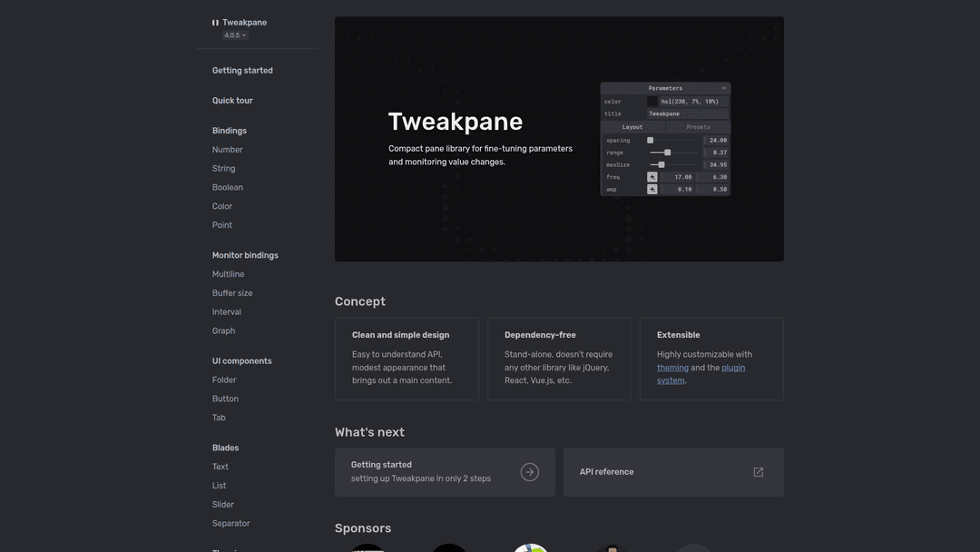Open the freq point picker button
980x552 pixels.
click(652, 177)
